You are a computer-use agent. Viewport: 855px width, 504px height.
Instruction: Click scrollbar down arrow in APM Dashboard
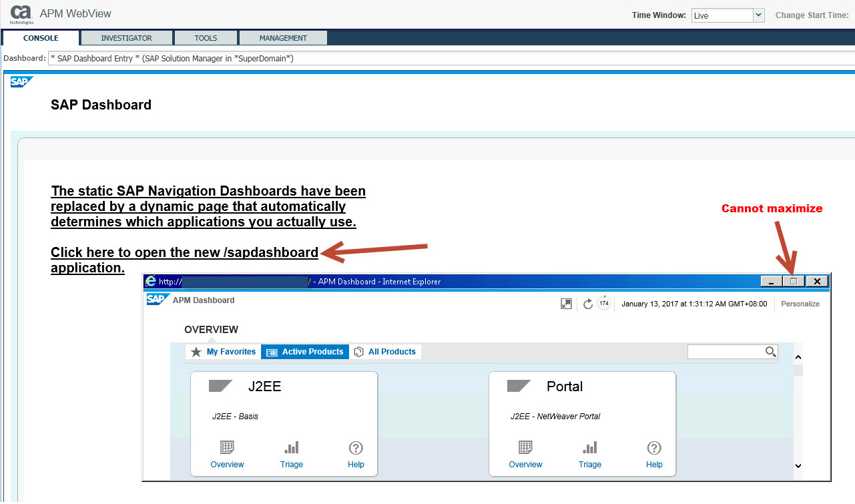click(798, 466)
